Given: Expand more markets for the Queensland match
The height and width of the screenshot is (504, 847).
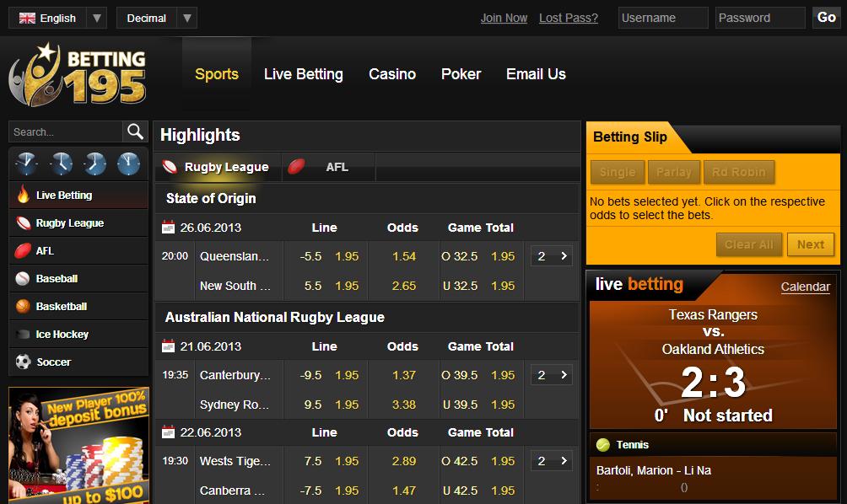Looking at the screenshot, I should coord(552,255).
